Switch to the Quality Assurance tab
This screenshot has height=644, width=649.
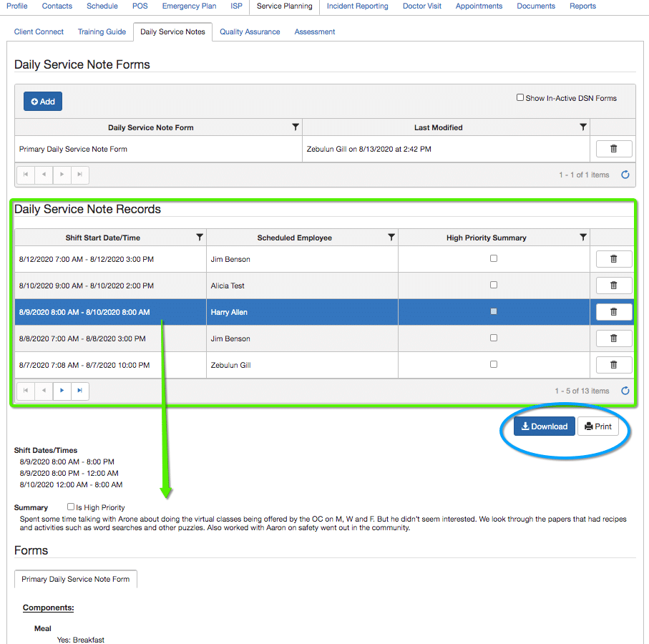coord(250,31)
